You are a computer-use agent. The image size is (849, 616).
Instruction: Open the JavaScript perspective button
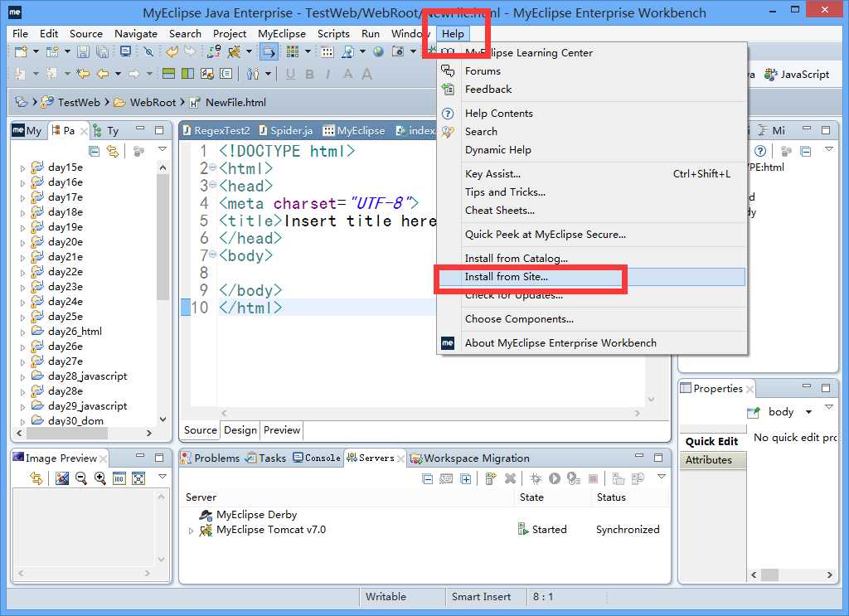(797, 74)
